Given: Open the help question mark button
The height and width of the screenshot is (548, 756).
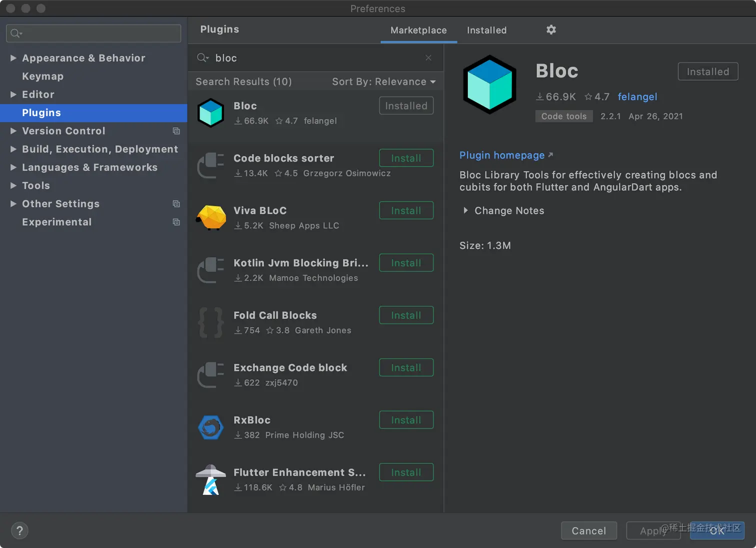Looking at the screenshot, I should 19,530.
